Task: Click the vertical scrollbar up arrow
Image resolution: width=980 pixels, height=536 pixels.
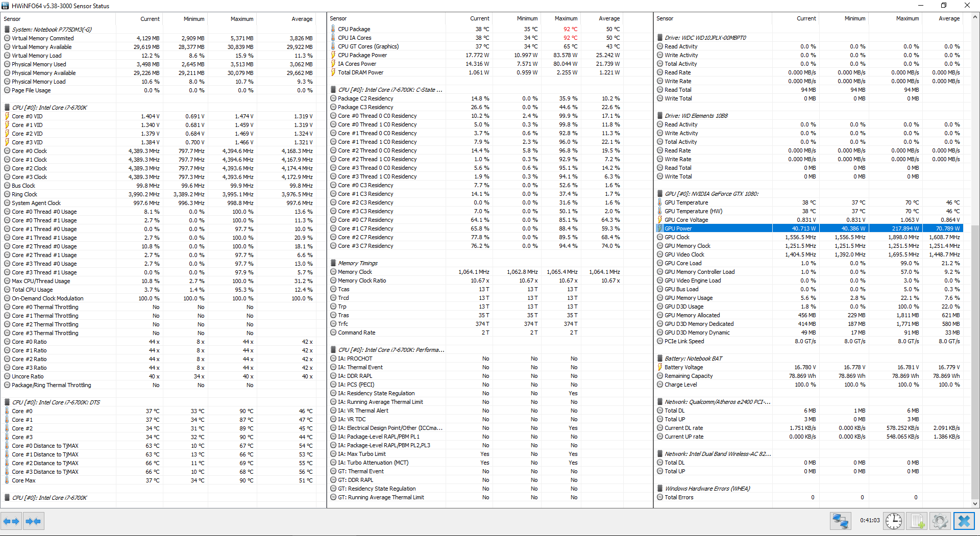Action: tap(975, 17)
